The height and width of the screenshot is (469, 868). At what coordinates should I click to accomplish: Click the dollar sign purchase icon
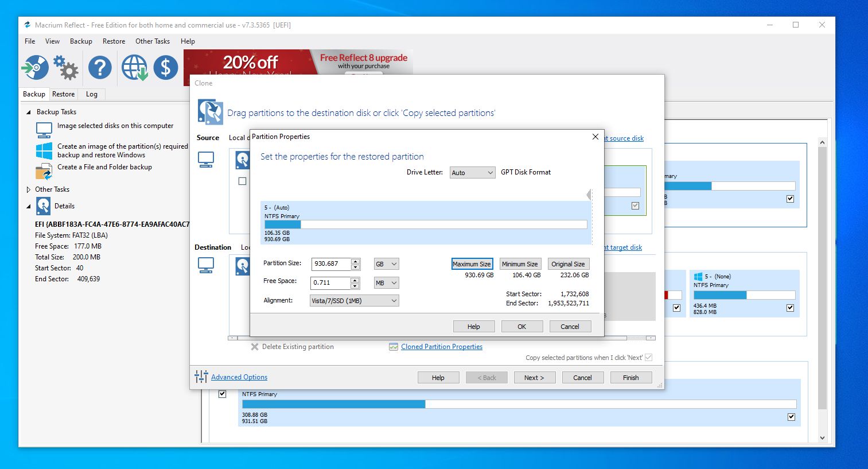click(x=166, y=68)
